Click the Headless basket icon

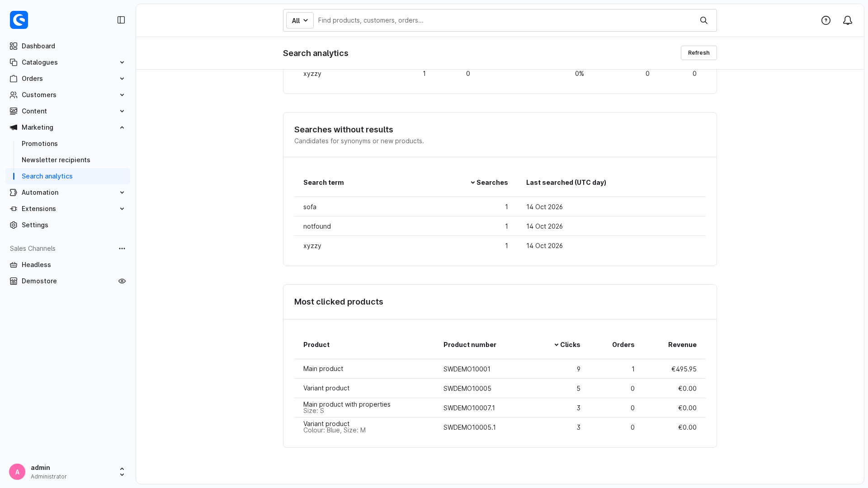[x=14, y=265]
